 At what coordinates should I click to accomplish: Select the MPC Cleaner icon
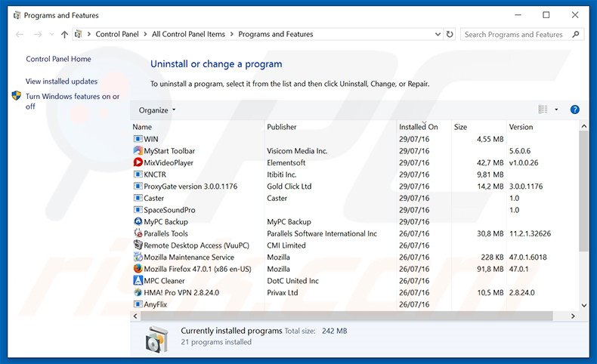(138, 281)
